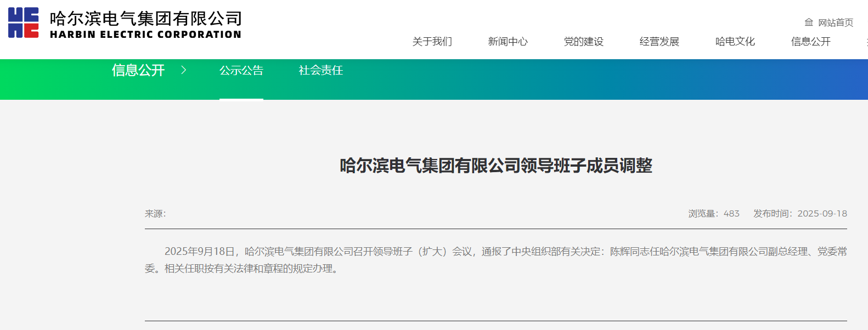Click the chevron arrow after 信息公开
868x330 pixels.
pyautogui.click(x=184, y=70)
